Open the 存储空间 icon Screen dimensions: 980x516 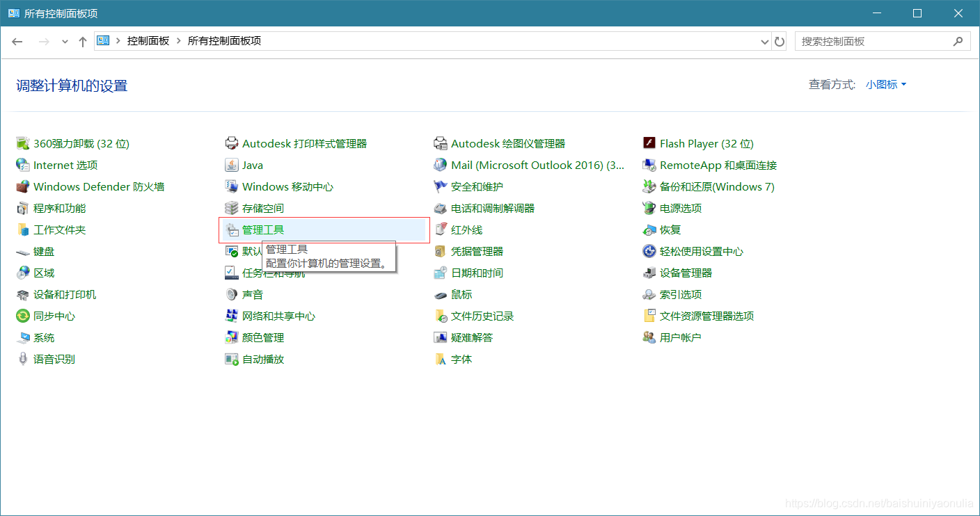(x=232, y=208)
